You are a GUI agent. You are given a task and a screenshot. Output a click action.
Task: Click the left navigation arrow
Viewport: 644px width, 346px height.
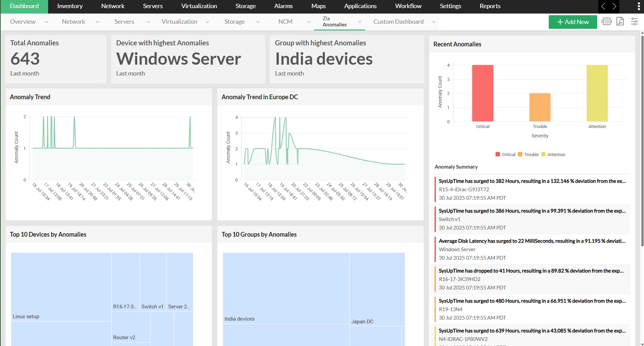603,6
